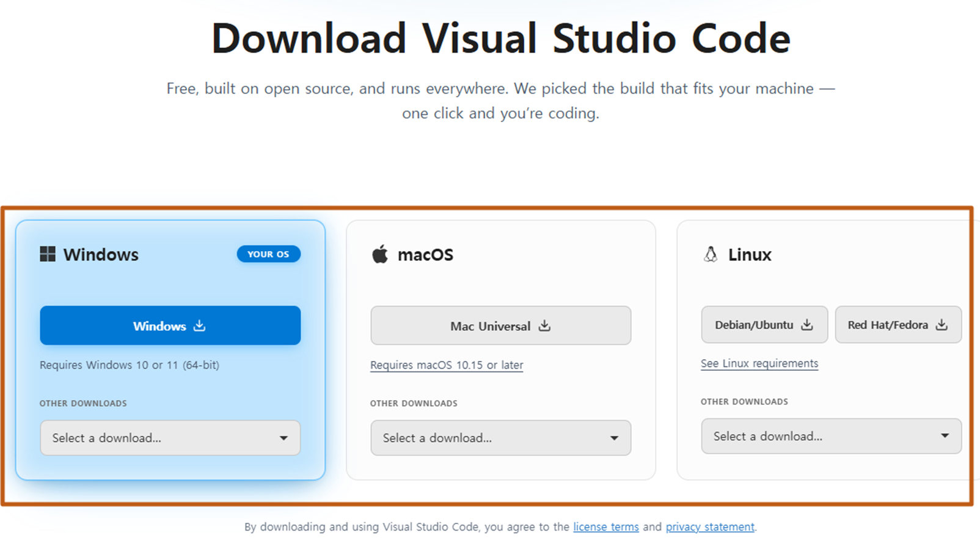Screen dimensions: 980x546
Task: Download the Windows build
Action: (170, 326)
